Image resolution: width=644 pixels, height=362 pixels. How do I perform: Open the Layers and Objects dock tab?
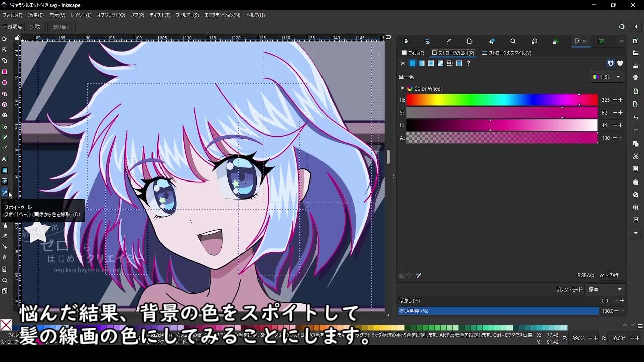427,41
